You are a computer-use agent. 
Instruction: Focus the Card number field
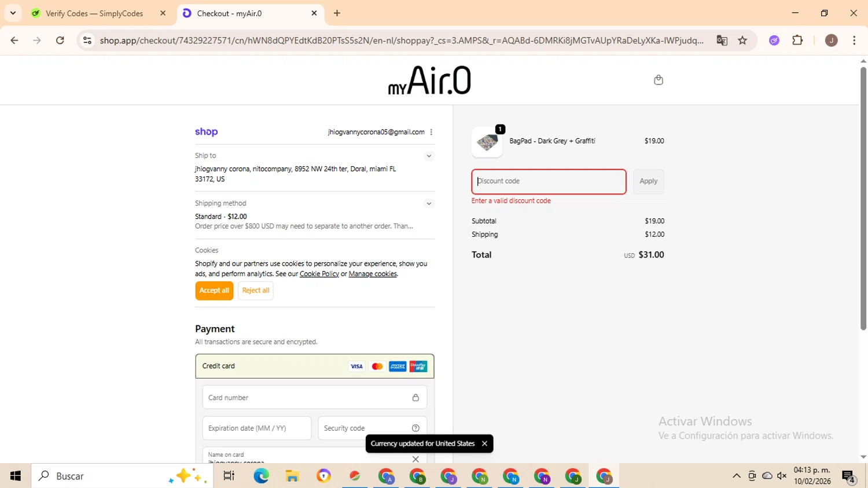click(x=315, y=398)
